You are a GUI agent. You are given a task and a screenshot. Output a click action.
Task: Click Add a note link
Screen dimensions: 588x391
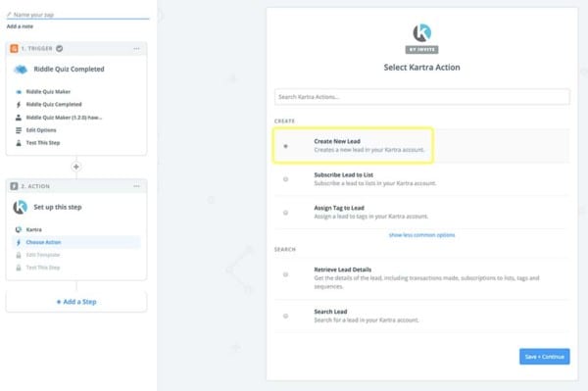(x=20, y=26)
